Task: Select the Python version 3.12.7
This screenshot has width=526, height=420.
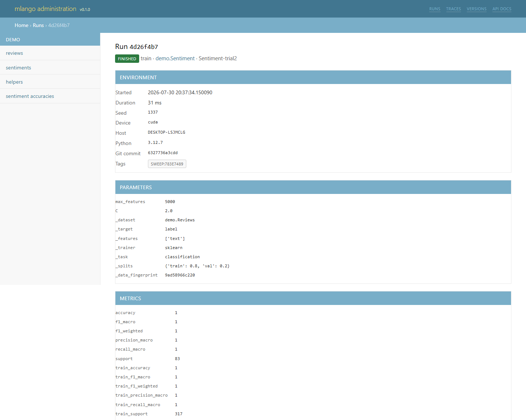Action: tap(155, 142)
